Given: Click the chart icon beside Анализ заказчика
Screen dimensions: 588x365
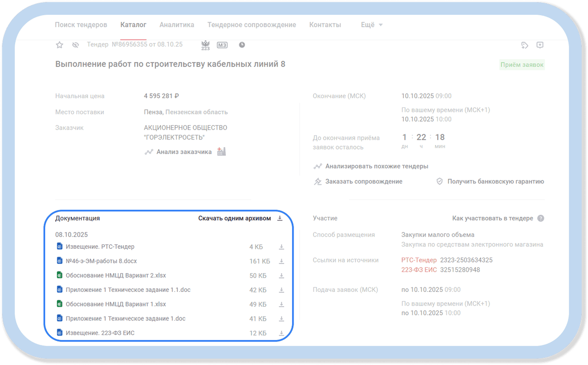Looking at the screenshot, I should click(x=149, y=152).
